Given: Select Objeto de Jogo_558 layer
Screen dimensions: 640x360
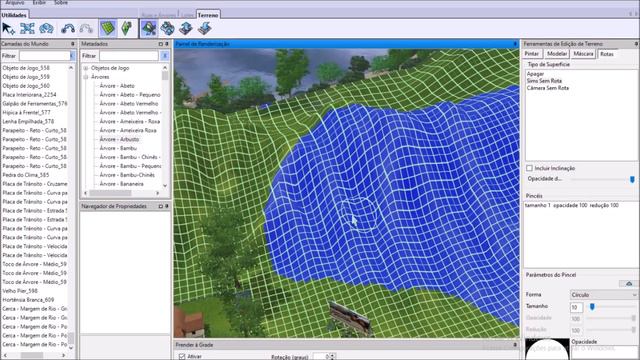Looking at the screenshot, I should (26, 68).
